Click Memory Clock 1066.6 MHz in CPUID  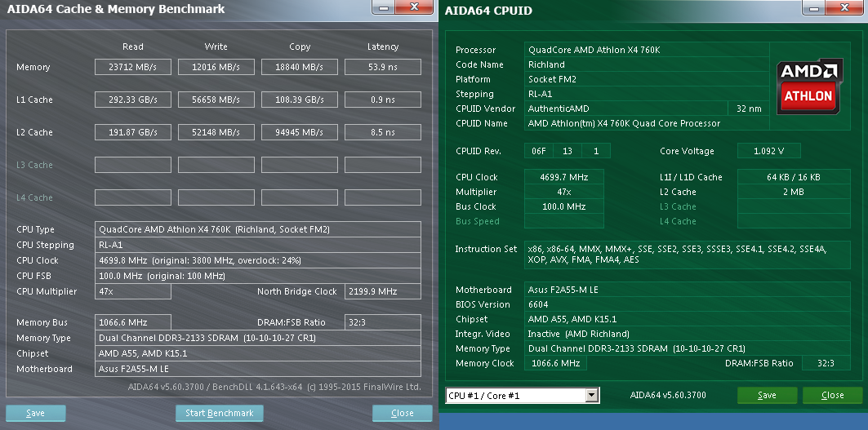[x=555, y=363]
